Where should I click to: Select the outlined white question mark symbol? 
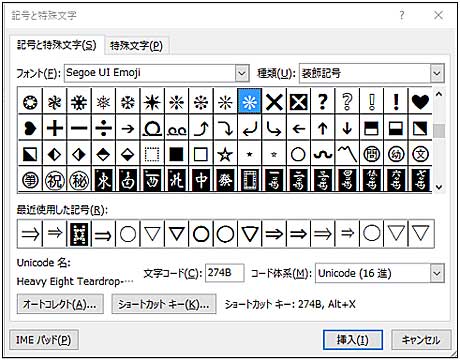(x=347, y=102)
